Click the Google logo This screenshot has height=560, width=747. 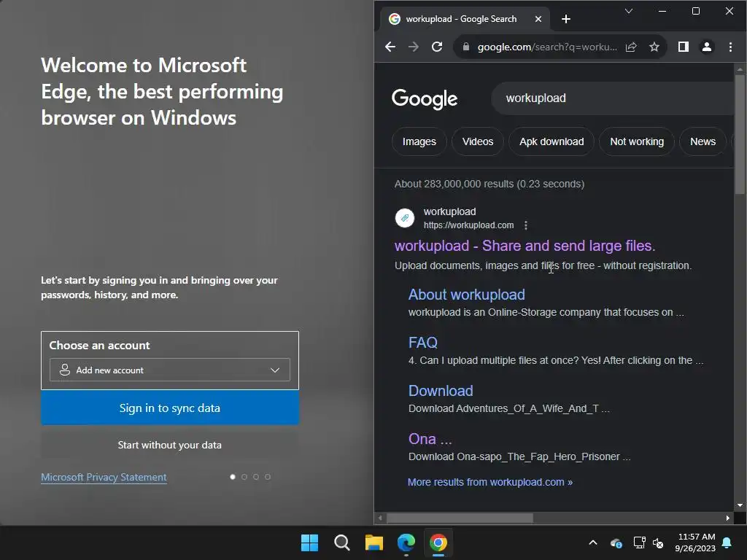click(x=425, y=98)
